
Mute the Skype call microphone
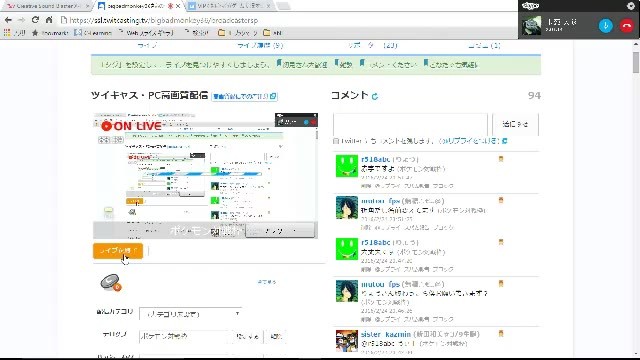(605, 26)
